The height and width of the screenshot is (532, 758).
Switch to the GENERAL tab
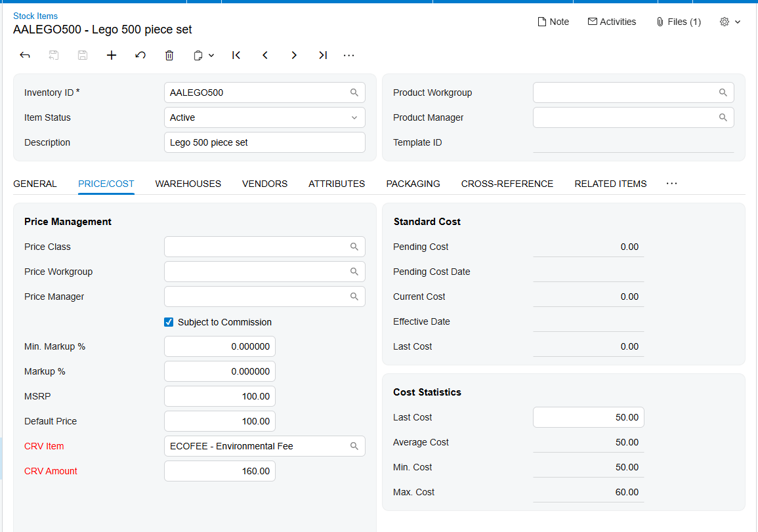tap(35, 184)
